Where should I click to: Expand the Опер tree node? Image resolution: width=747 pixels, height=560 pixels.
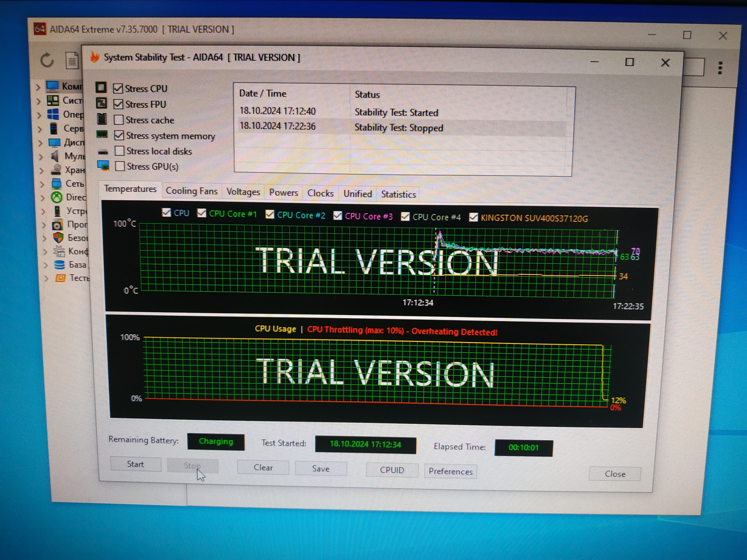39,115
